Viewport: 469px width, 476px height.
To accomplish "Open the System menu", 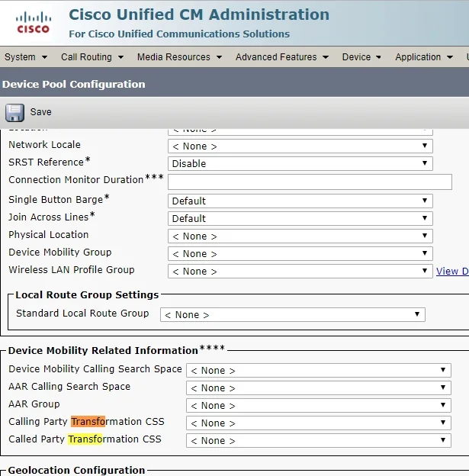I will click(x=26, y=57).
